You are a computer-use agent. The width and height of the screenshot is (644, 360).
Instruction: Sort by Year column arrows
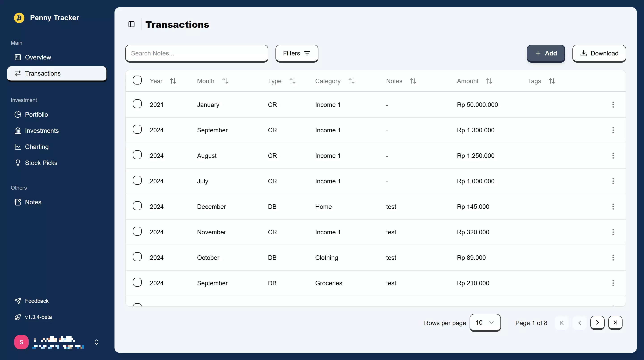[x=173, y=81]
